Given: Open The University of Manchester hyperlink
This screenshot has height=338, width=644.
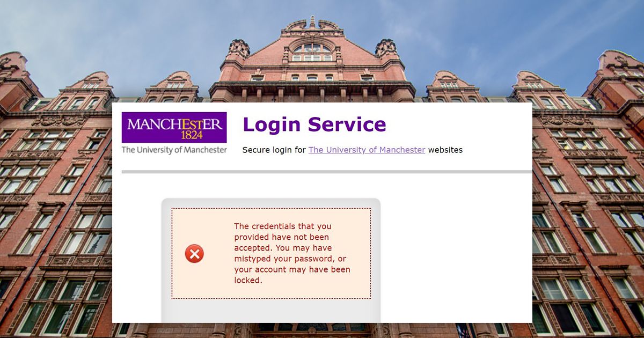Looking at the screenshot, I should 367,150.
